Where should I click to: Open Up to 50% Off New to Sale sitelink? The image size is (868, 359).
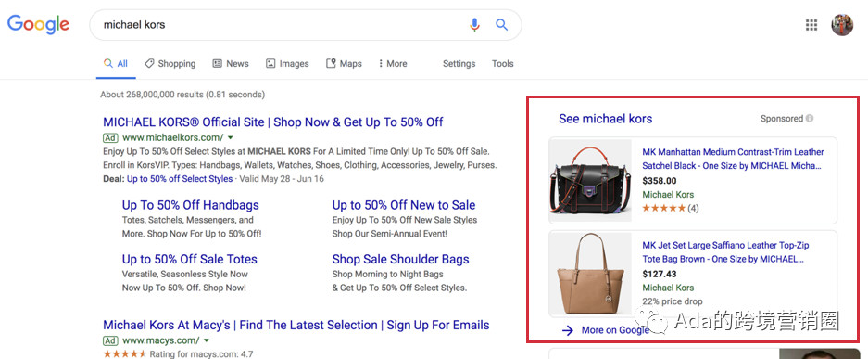click(404, 205)
